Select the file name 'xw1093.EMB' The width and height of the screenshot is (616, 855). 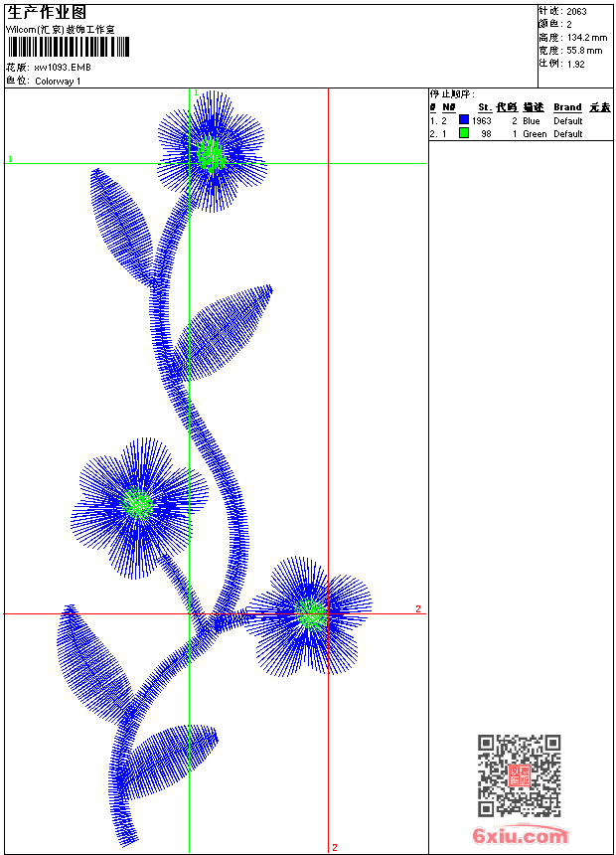coord(63,68)
